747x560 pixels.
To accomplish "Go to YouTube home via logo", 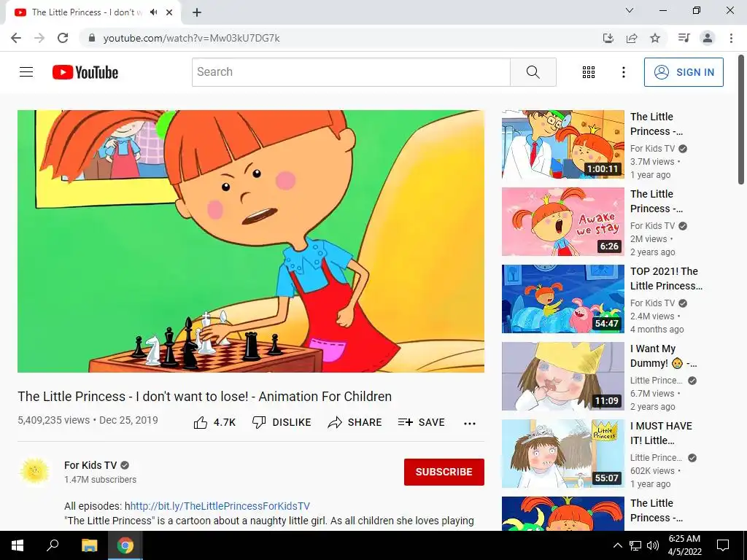I will click(x=85, y=72).
